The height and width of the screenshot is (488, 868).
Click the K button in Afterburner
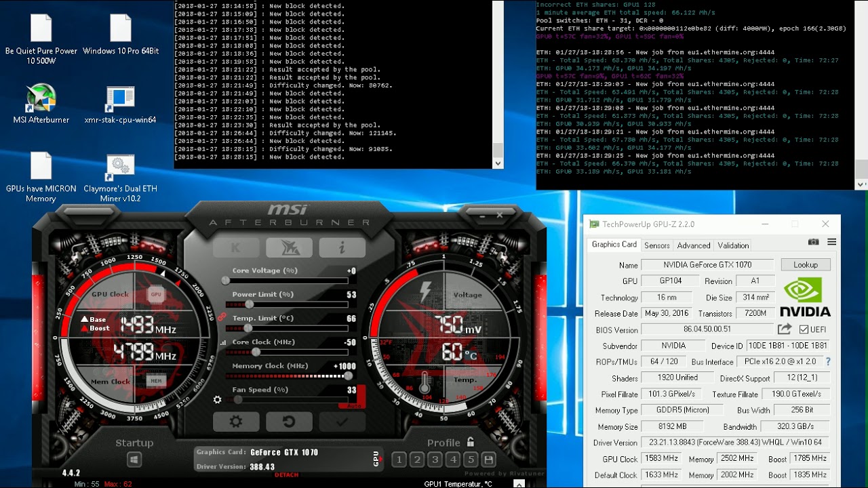[x=236, y=248]
